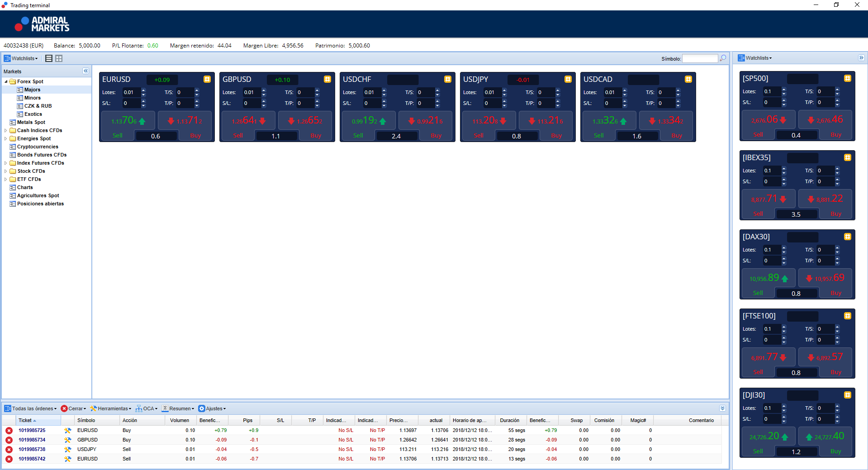Click the tools icon for order 1019985742
The image size is (868, 470).
(68, 459)
